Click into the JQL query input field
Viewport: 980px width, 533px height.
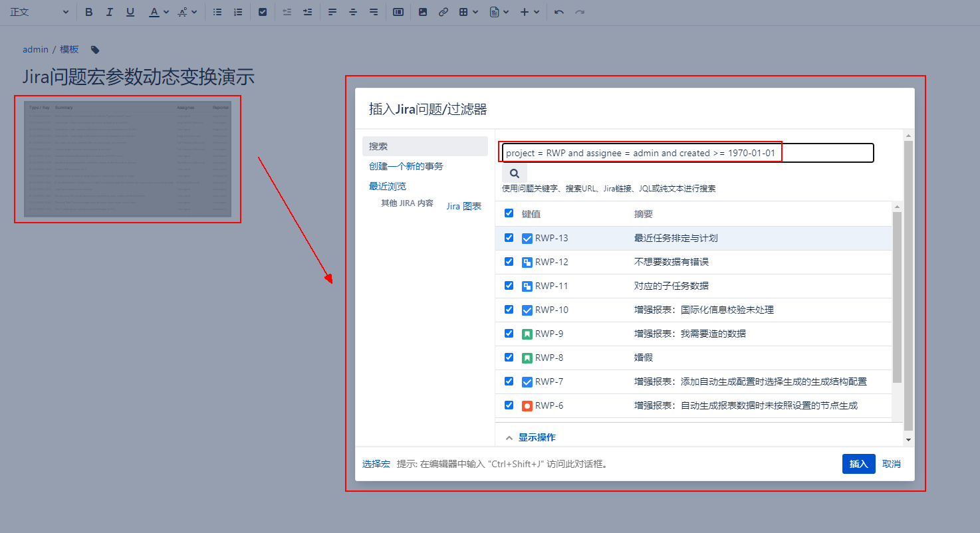[687, 153]
